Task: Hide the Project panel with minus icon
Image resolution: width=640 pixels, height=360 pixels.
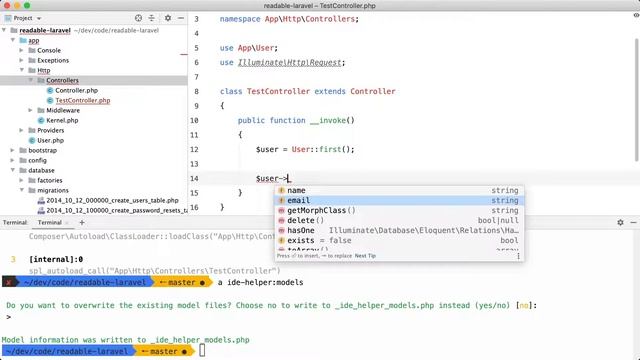Action: point(181,18)
